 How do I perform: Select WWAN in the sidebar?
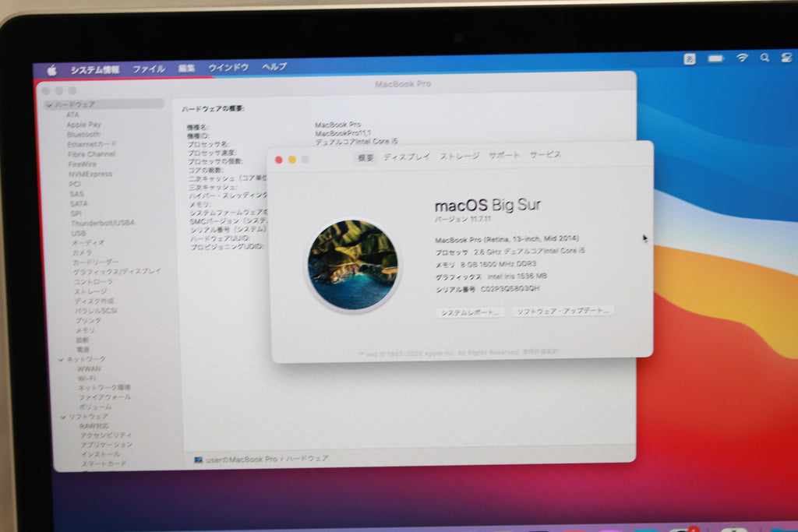89,368
